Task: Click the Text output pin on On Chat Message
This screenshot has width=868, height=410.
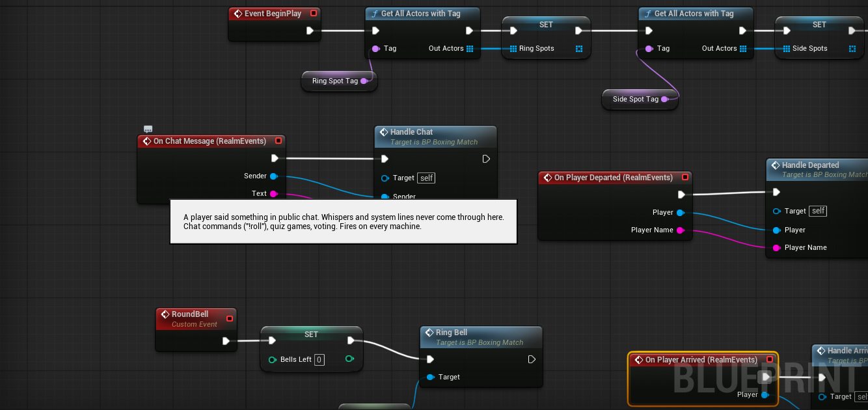Action: tap(273, 194)
